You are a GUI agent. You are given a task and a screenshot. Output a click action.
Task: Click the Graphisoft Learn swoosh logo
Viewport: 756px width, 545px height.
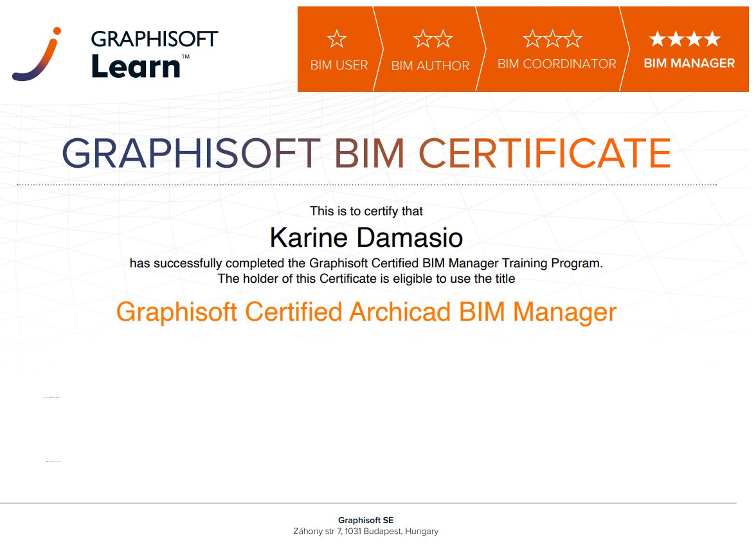(37, 53)
